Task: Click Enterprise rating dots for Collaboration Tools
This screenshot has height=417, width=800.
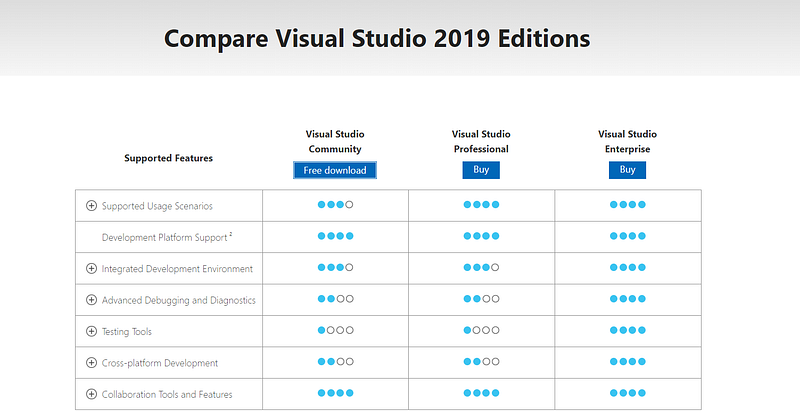Action: pos(628,393)
